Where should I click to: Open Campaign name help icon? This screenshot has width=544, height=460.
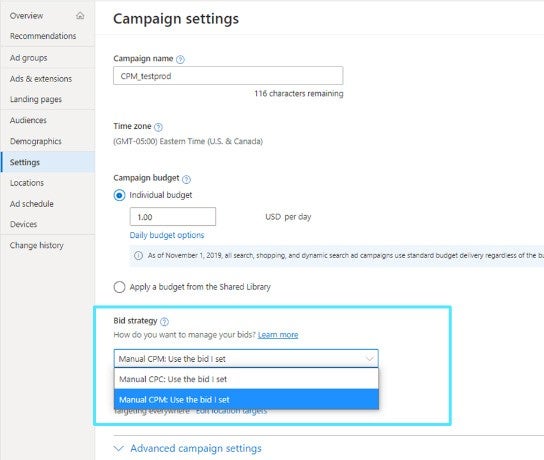click(180, 59)
